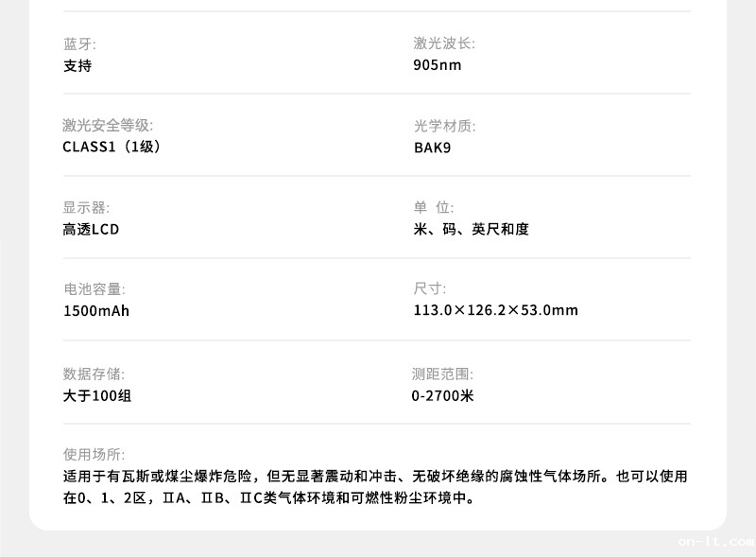Select the 支持 value under 蓝牙

tap(77, 66)
